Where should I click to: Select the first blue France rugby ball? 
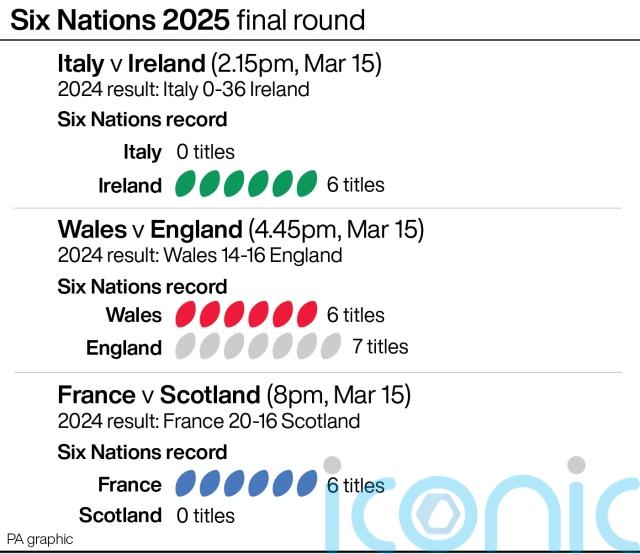(x=185, y=485)
